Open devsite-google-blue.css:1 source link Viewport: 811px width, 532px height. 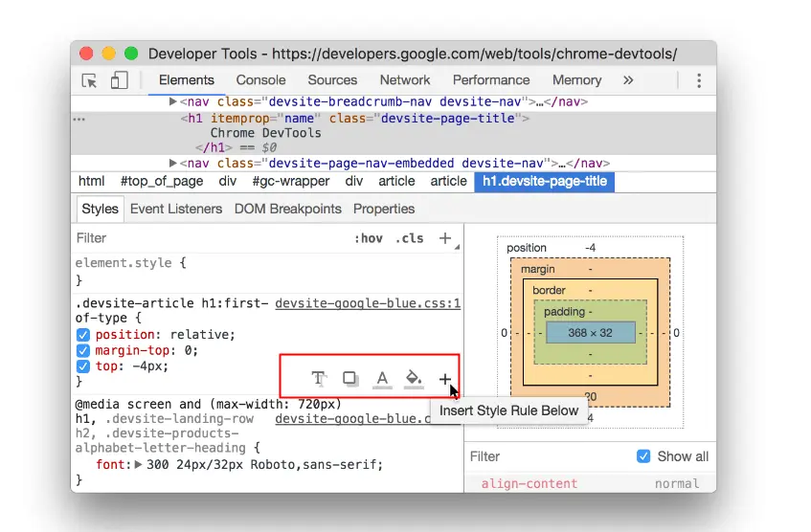point(368,303)
